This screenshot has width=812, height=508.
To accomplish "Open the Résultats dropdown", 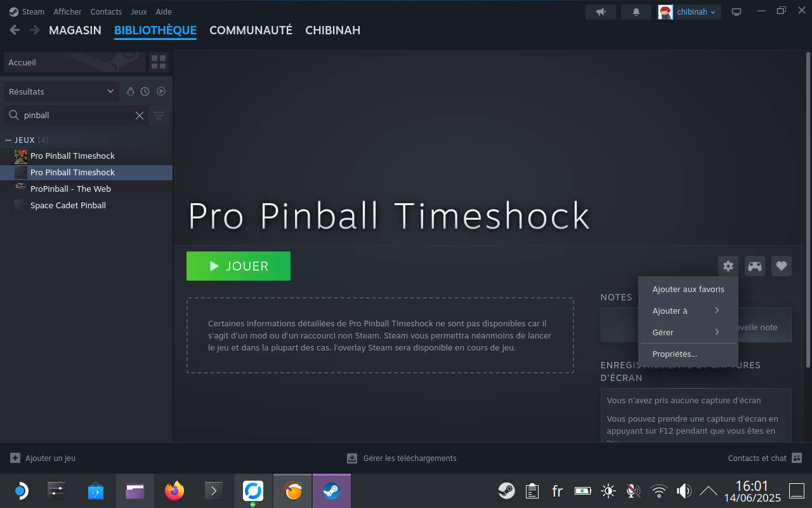I will coord(62,91).
